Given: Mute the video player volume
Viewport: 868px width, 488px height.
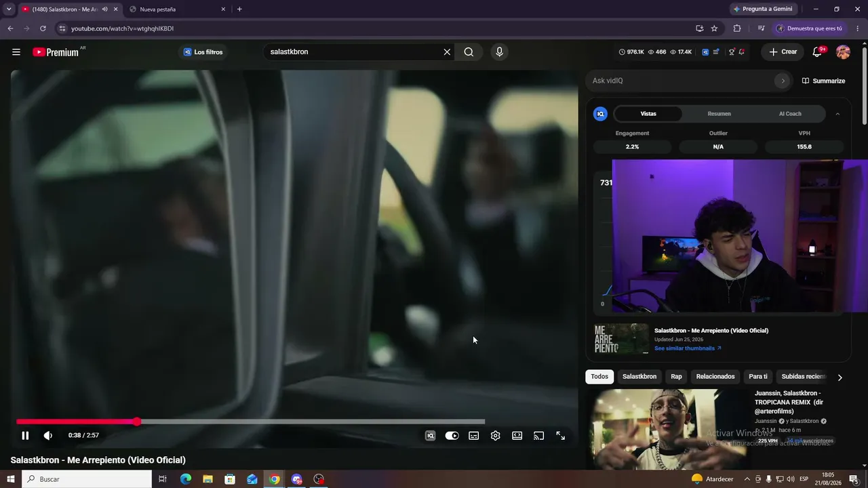Looking at the screenshot, I should pos(47,436).
